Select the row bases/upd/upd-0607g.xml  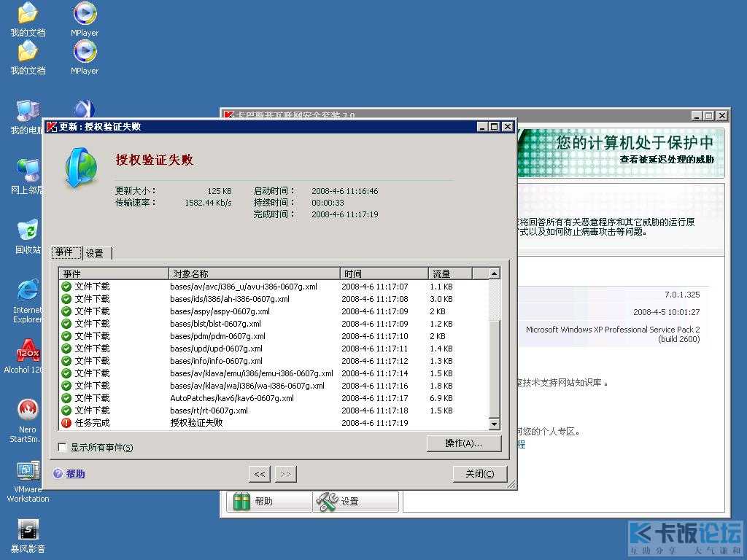274,349
